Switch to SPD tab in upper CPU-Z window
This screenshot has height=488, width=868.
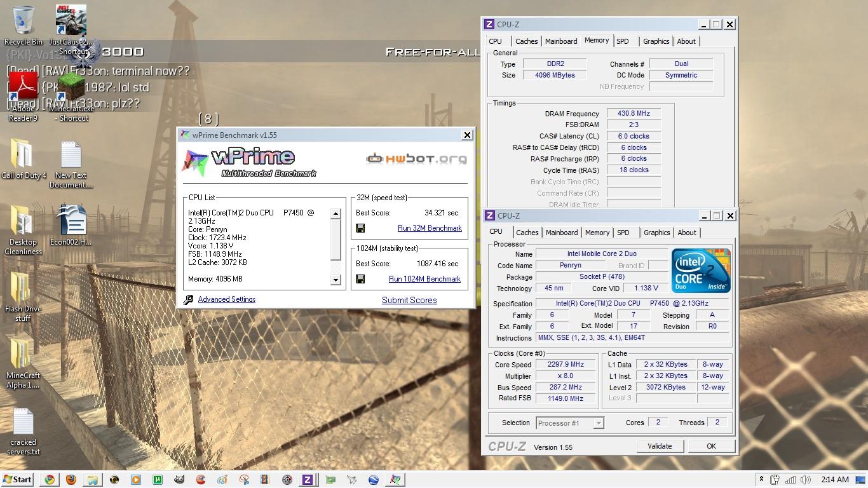[x=623, y=41]
